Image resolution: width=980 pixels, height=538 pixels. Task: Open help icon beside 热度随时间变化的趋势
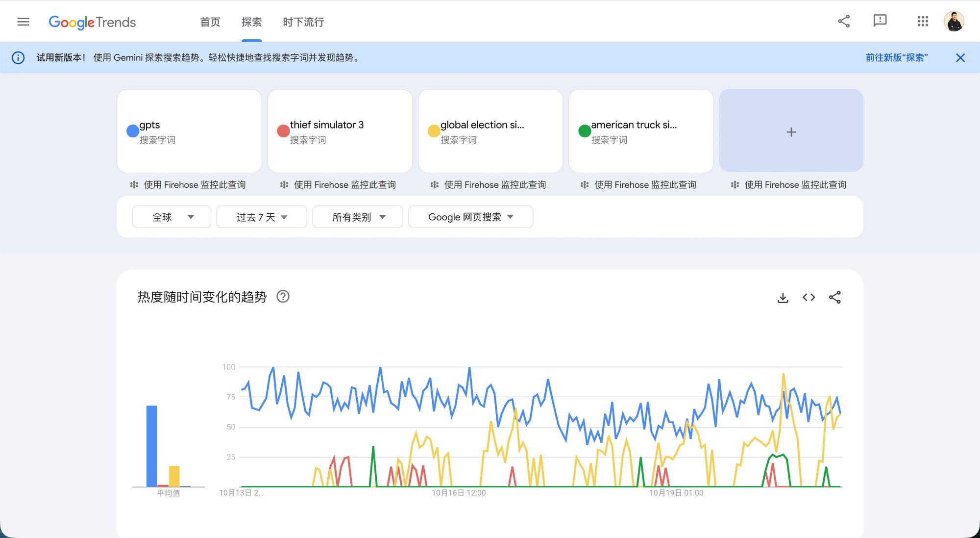283,297
